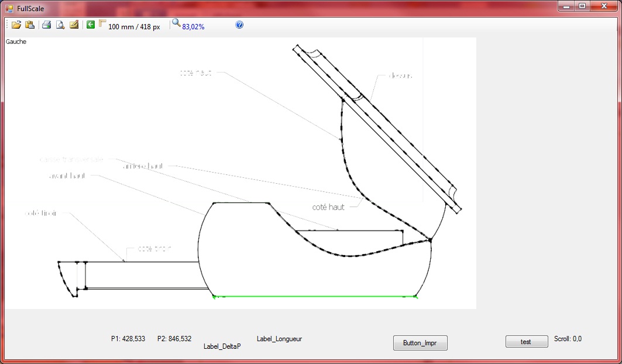This screenshot has height=364, width=622.
Task: Click the 'coté haut' annotation in drawing
Action: (328, 208)
